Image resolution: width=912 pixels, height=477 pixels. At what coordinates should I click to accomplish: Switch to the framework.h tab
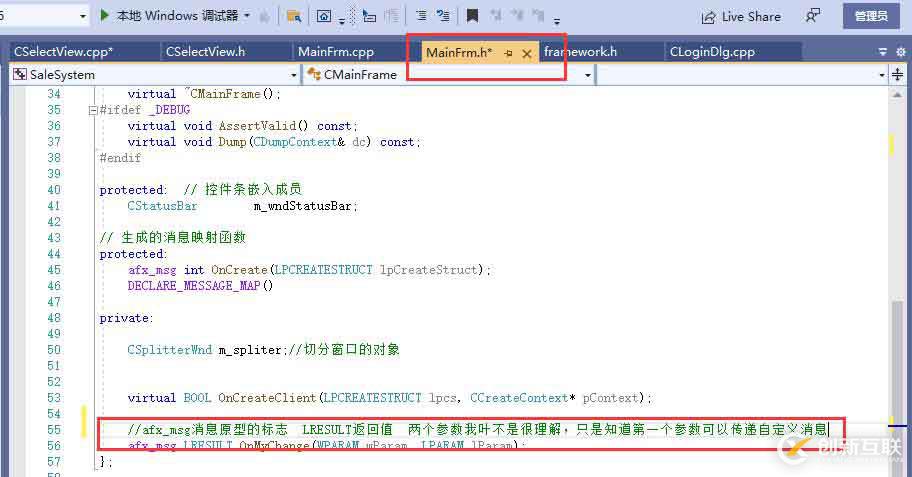580,52
